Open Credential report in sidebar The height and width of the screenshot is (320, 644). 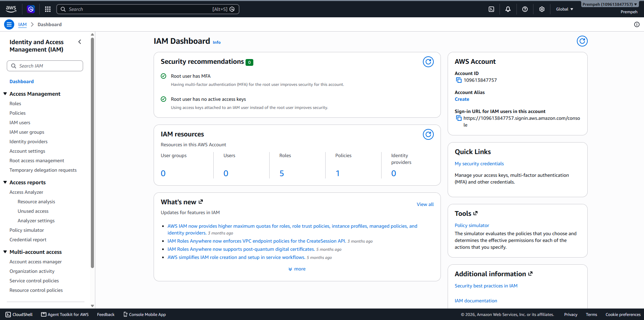pos(28,240)
